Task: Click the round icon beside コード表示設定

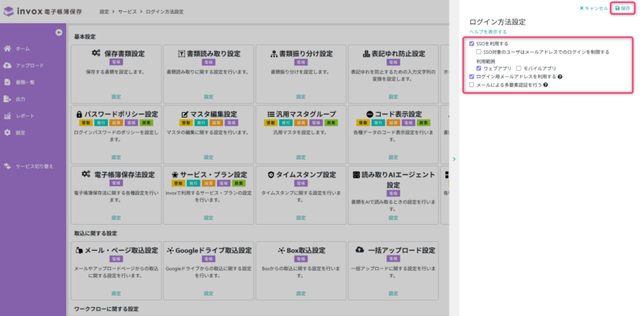Action: 369,114
